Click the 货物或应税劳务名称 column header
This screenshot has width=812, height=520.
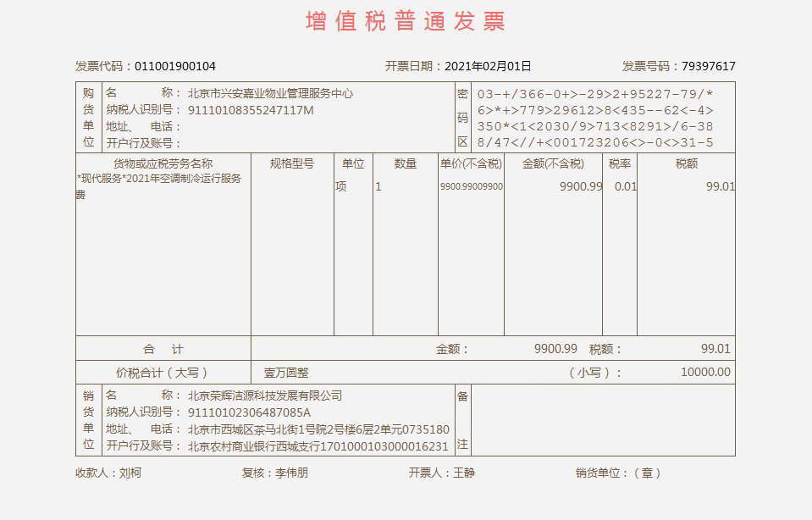[163, 163]
